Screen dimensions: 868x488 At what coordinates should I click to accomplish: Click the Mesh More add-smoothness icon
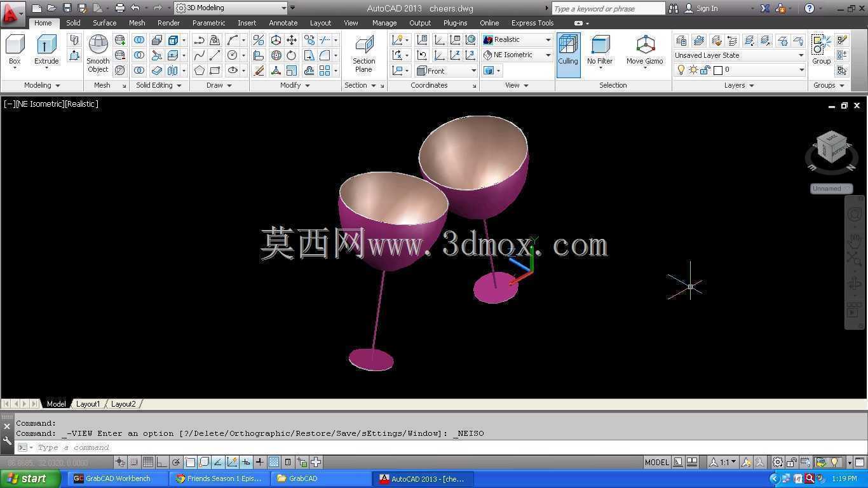[120, 40]
